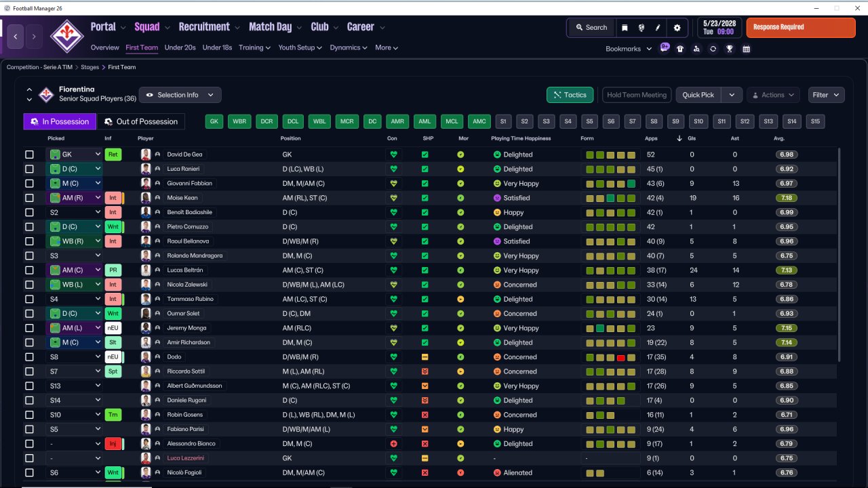Switch to the Overview tab
The image size is (868, 488).
[105, 48]
